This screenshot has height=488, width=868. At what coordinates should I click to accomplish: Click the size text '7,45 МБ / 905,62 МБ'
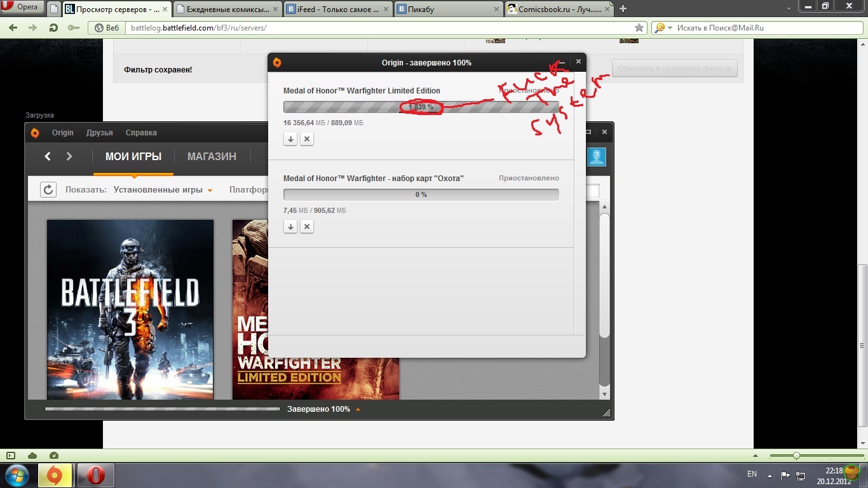[315, 210]
